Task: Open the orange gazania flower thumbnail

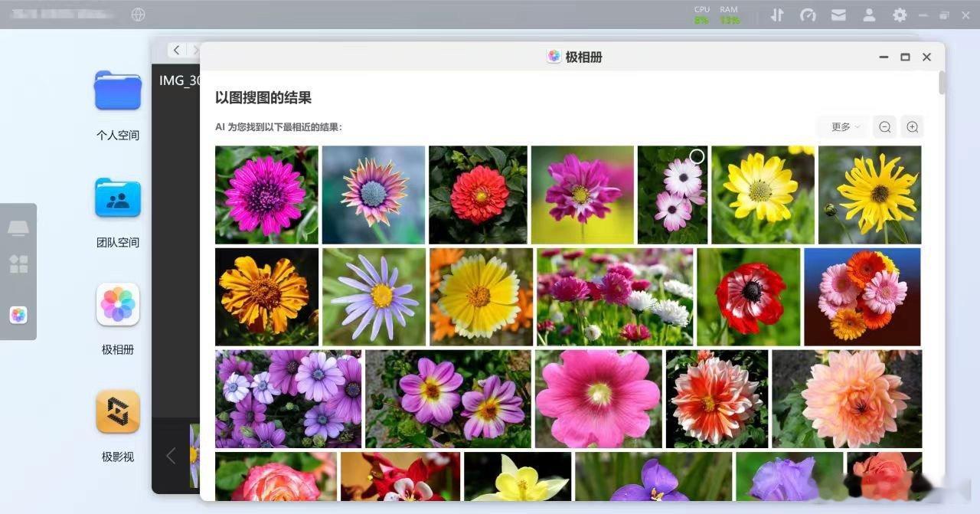Action: [266, 296]
